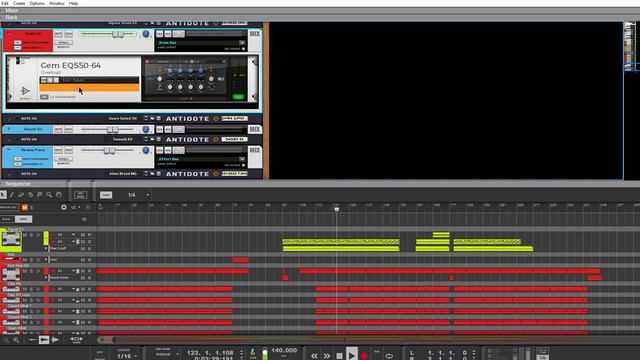Click the Mute button on the Sweeek EX channel
The width and height of the screenshot is (640, 360).
coord(58,129)
